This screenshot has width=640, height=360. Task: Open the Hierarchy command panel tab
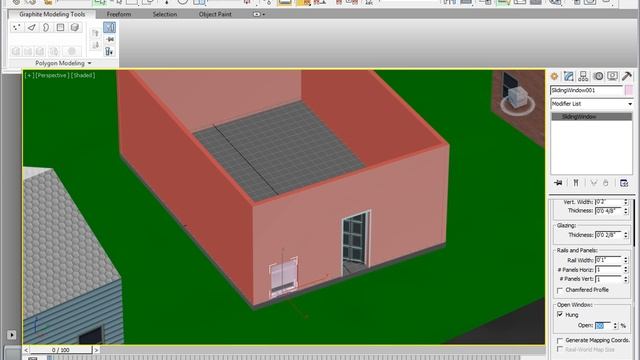pos(583,76)
